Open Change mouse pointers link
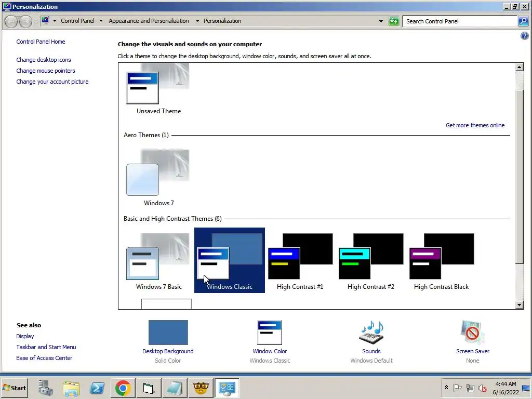Viewport: 532px width, 399px height. tap(46, 71)
